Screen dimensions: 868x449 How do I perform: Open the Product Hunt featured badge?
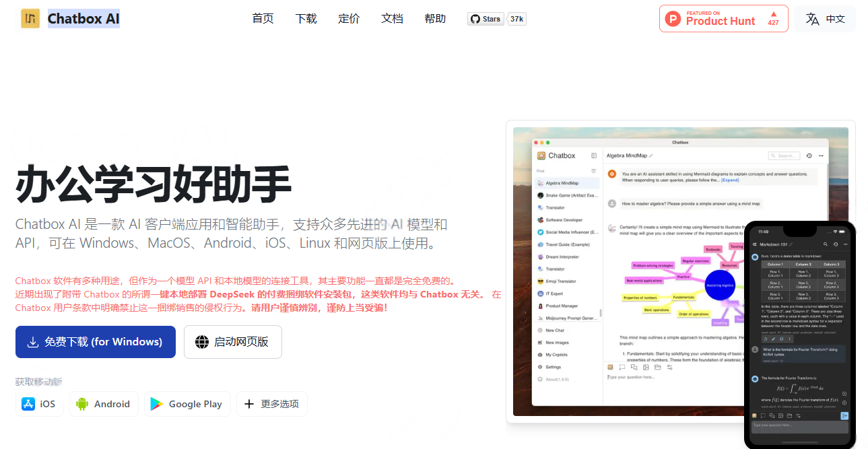[x=723, y=18]
